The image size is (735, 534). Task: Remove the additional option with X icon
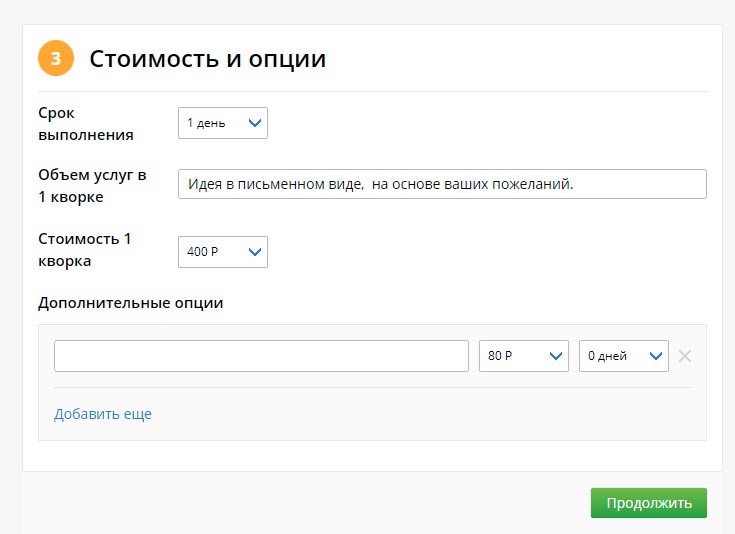click(685, 356)
